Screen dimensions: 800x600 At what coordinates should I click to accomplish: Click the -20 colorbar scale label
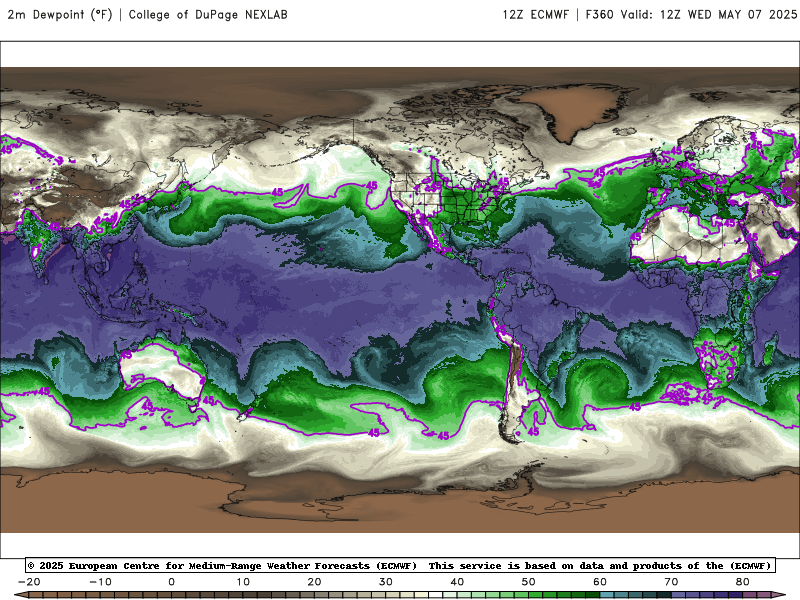coord(29,582)
